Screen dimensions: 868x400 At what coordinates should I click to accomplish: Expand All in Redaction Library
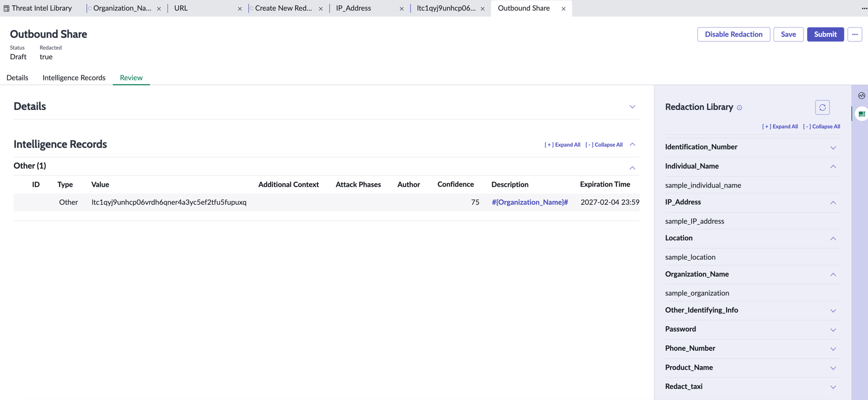pyautogui.click(x=780, y=127)
